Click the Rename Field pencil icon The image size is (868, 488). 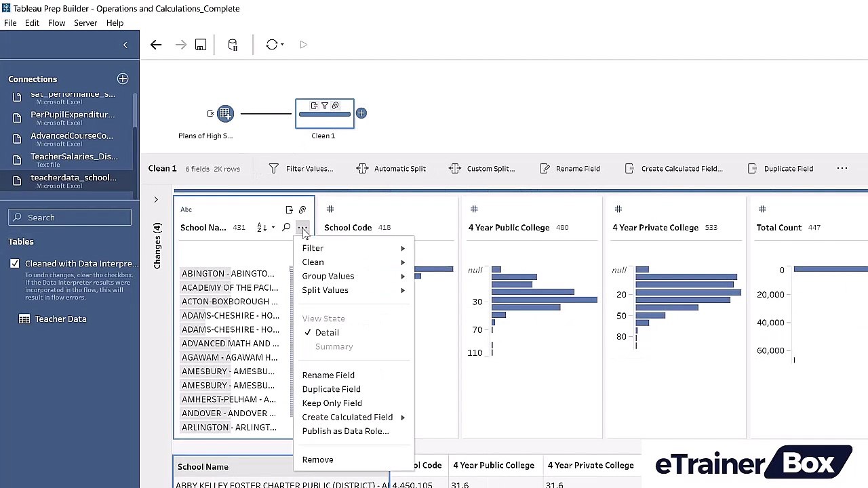coord(545,168)
